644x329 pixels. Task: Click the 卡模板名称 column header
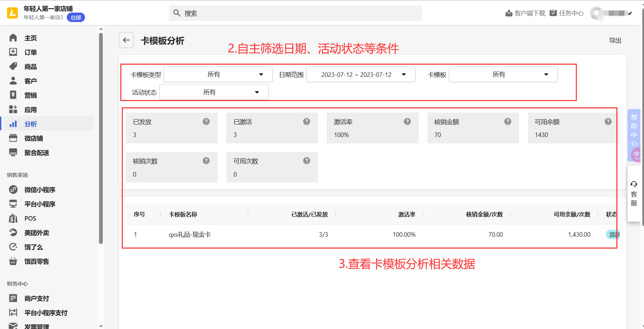click(x=183, y=214)
